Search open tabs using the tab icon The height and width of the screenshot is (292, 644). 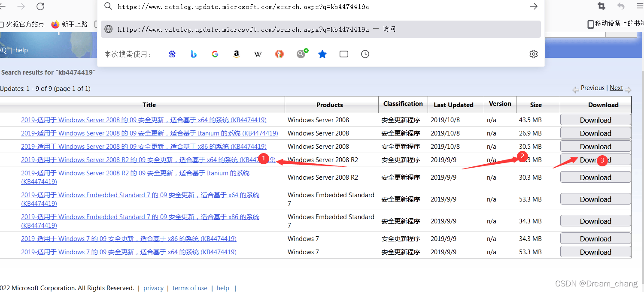pyautogui.click(x=344, y=54)
